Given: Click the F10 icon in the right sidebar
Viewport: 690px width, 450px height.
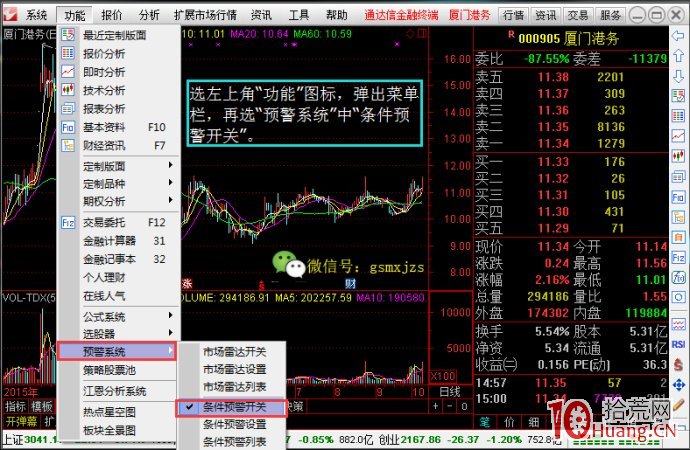Looking at the screenshot, I should 678,197.
